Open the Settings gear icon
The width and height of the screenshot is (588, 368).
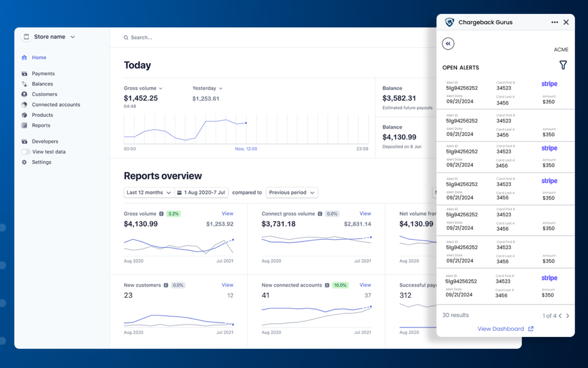pos(24,162)
